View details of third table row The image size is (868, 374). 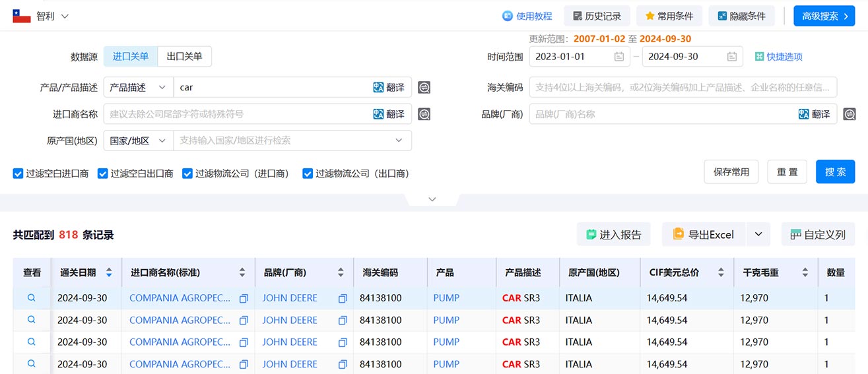(x=31, y=342)
